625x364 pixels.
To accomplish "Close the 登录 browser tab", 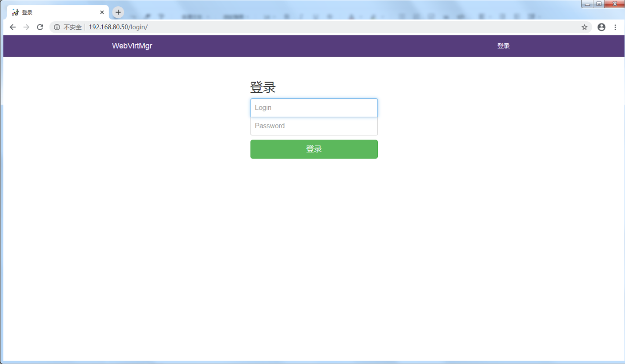I will [x=102, y=12].
